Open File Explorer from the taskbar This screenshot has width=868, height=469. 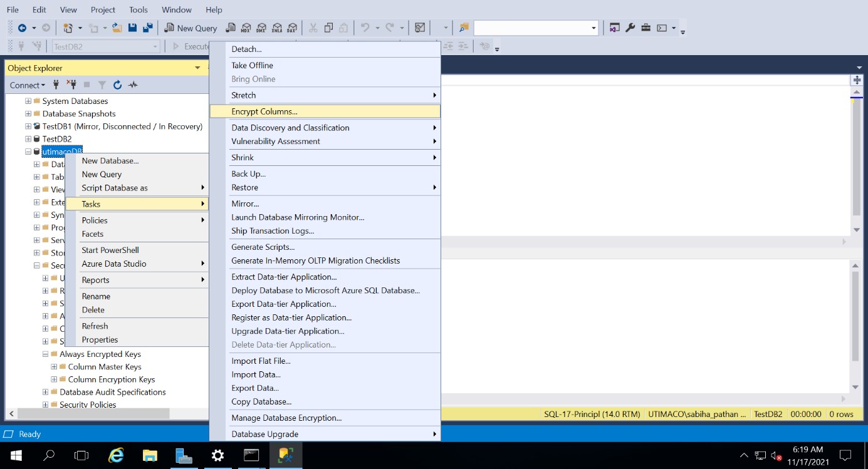click(150, 455)
